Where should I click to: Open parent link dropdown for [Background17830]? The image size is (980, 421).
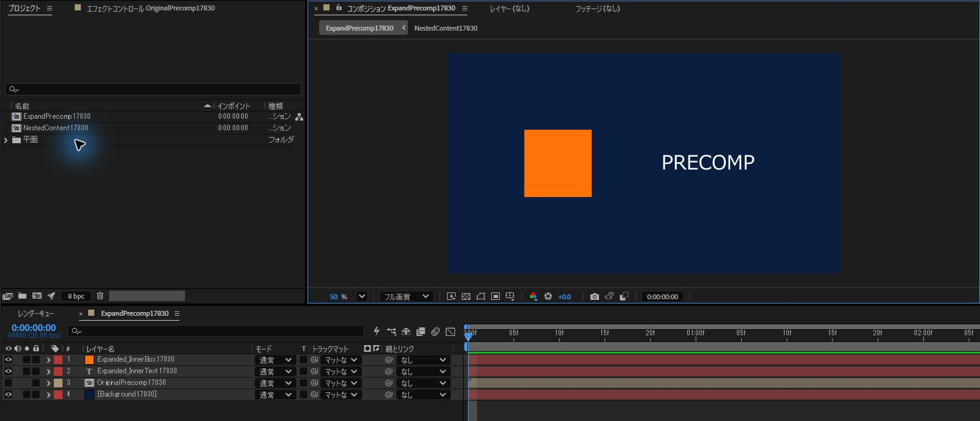tap(423, 395)
